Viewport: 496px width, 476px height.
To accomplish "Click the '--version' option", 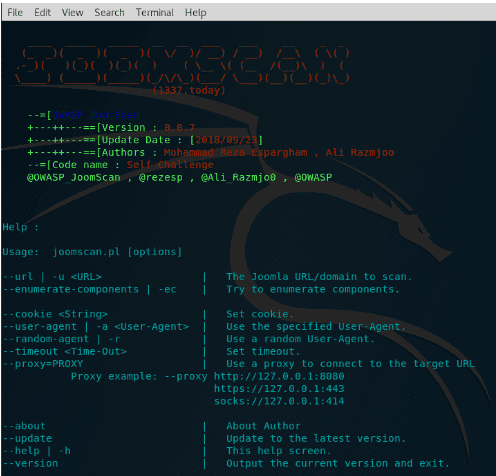I will pyautogui.click(x=31, y=464).
